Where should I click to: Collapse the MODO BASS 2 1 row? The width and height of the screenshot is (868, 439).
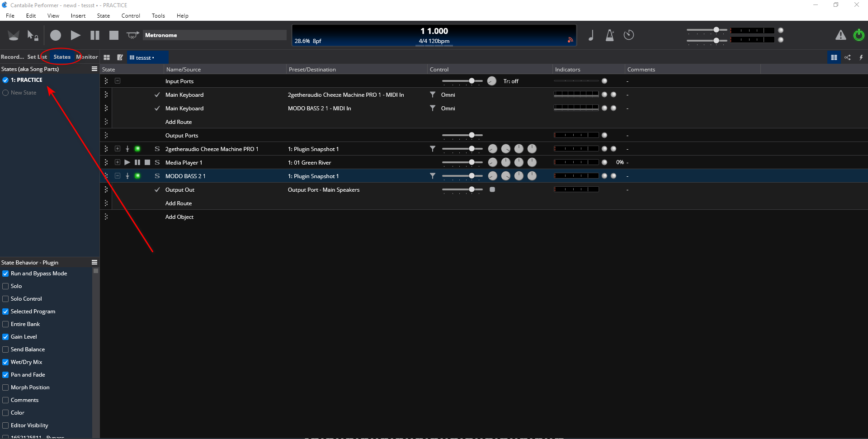(118, 176)
